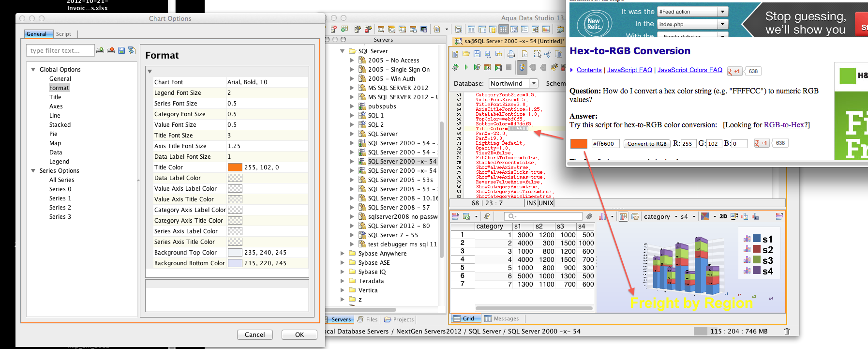Switch to the Script tab in Chart Options
This screenshot has width=868, height=349.
63,34
